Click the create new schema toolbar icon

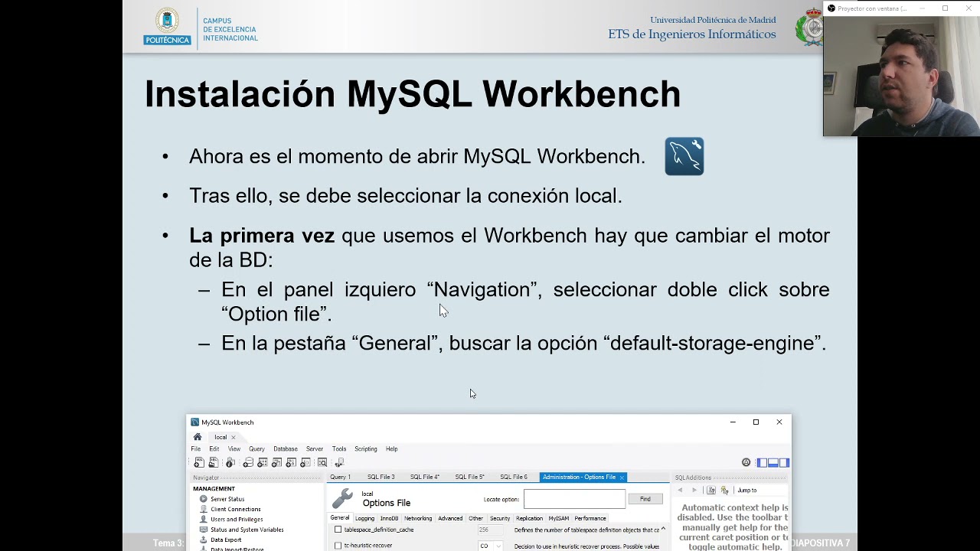click(248, 462)
